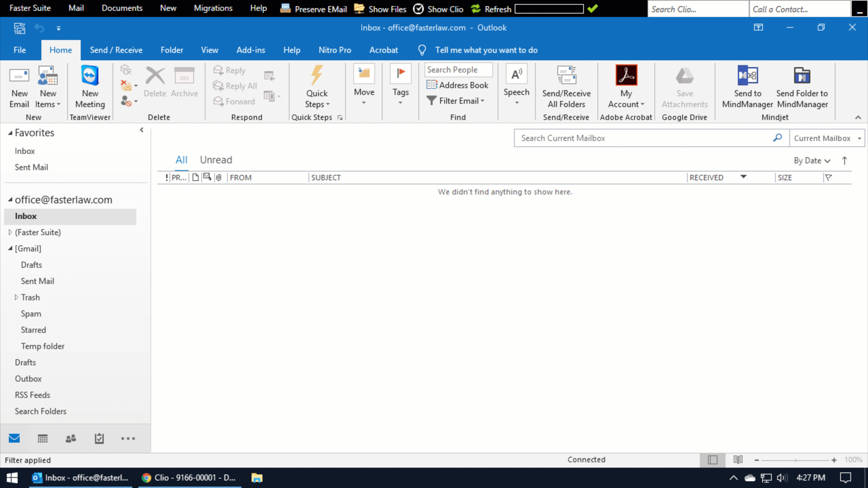Switch to Normal view in status bar
This screenshot has height=488, width=868.
pyautogui.click(x=712, y=460)
